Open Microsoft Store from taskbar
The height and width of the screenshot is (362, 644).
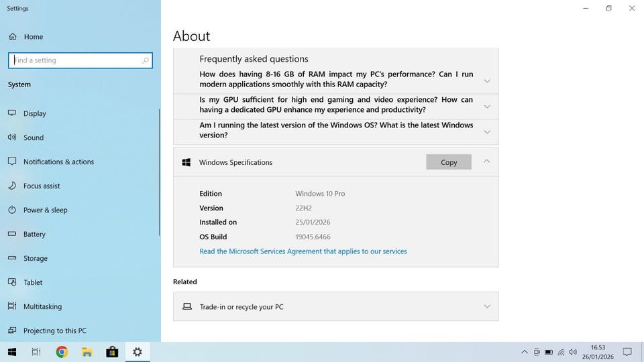112,352
